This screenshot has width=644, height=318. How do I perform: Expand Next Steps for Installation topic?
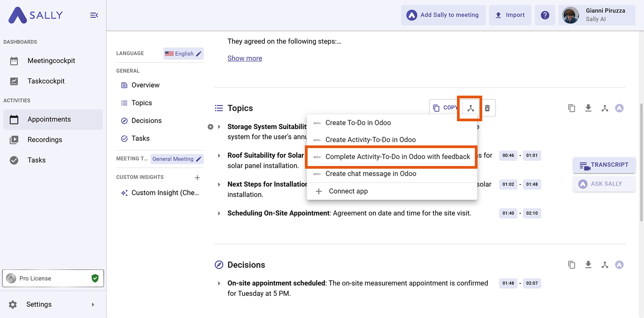point(219,184)
